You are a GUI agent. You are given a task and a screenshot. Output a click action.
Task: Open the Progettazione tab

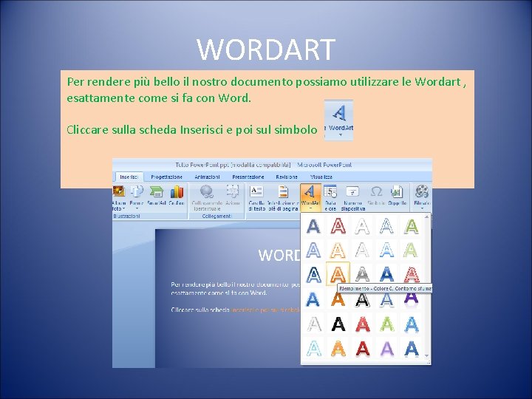click(166, 177)
